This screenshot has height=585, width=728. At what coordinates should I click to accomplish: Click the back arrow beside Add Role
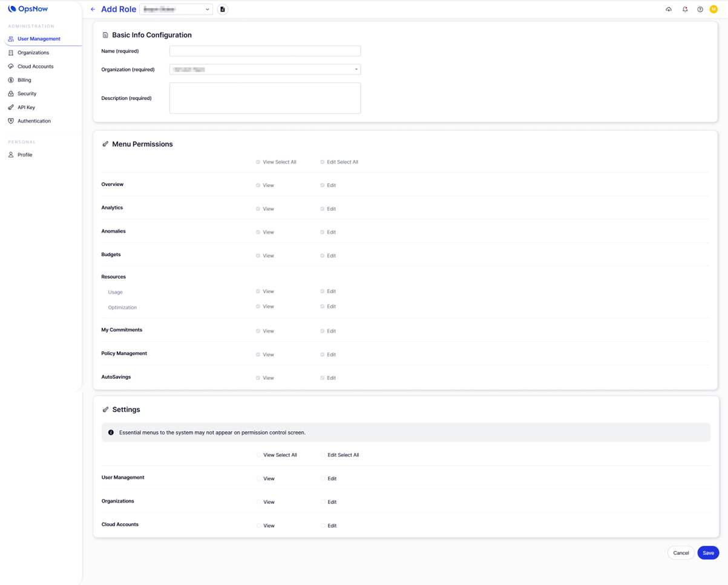(93, 10)
